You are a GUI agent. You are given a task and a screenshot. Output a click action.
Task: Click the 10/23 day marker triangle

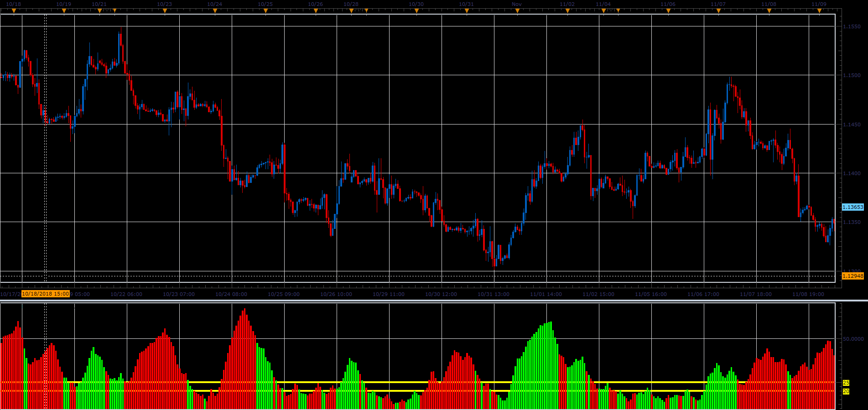pyautogui.click(x=165, y=12)
